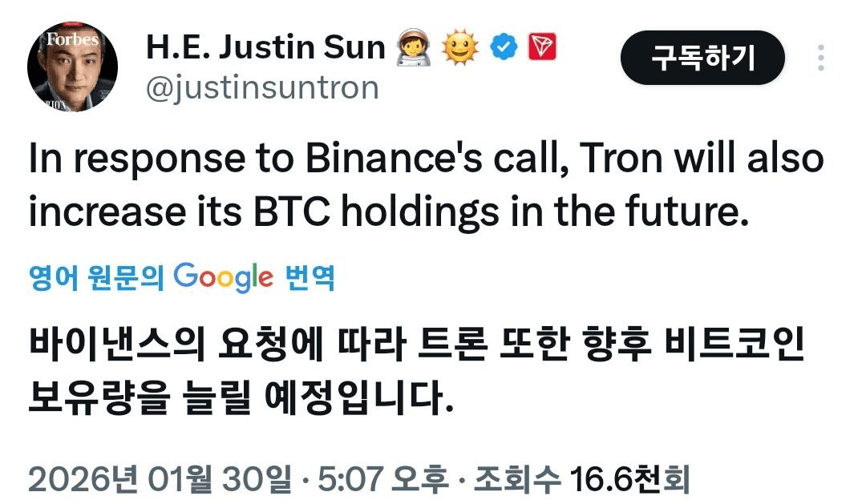This screenshot has width=866, height=504.
Task: Click the blue verified checkmark badge
Action: (x=504, y=49)
